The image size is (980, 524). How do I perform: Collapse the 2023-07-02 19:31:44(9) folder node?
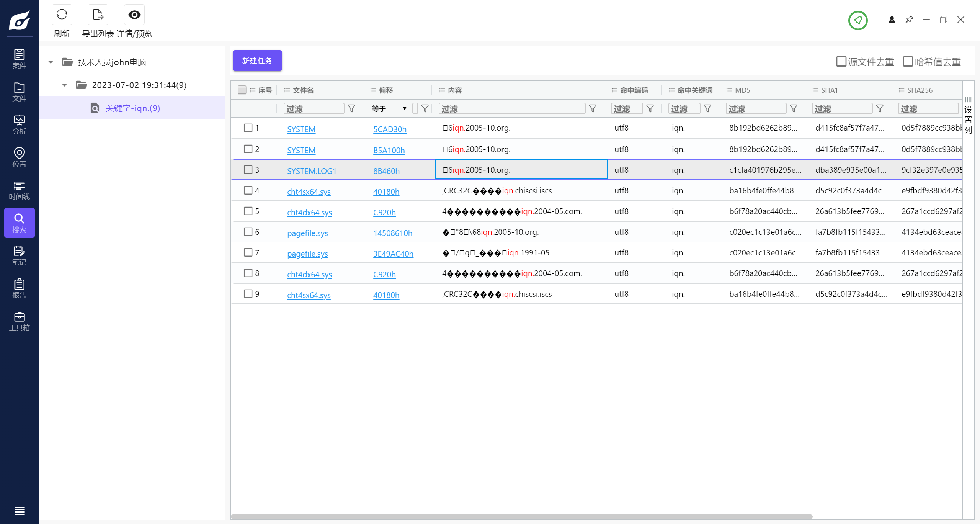click(64, 85)
